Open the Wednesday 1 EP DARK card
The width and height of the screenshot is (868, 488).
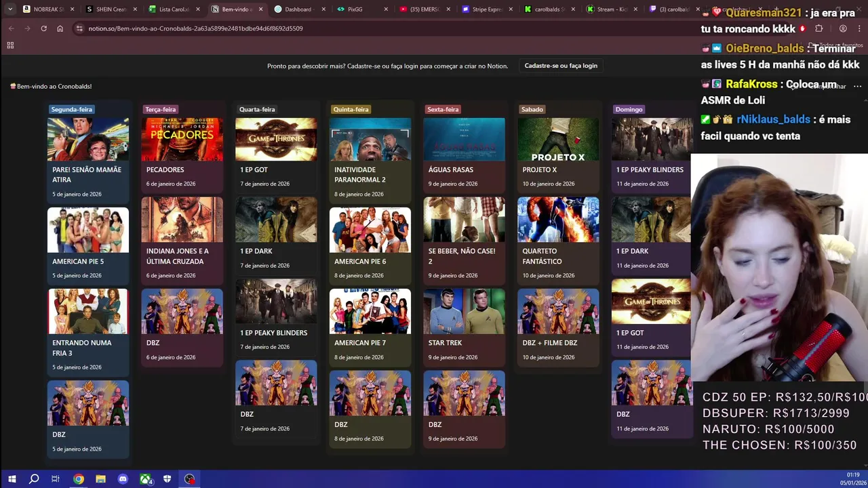coord(276,235)
